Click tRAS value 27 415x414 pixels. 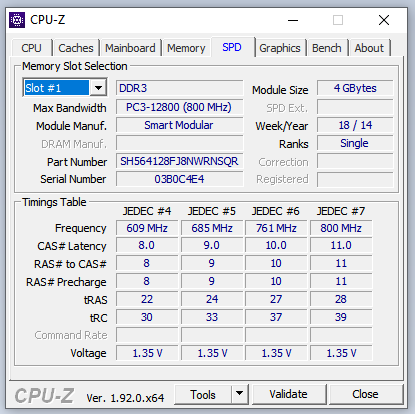tap(276, 299)
